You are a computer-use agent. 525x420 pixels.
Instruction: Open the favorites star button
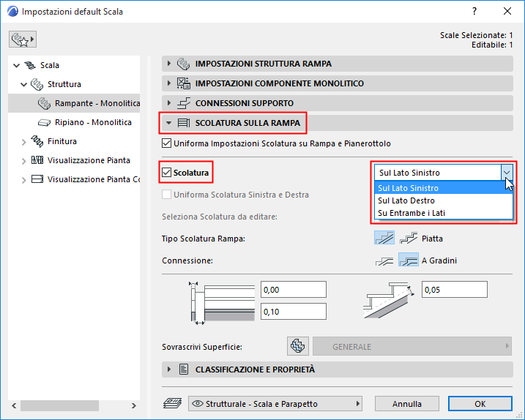coord(23,40)
